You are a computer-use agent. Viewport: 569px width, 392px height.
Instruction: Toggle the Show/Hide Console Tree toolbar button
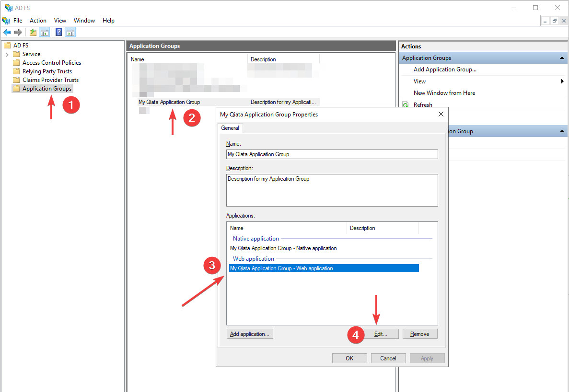point(44,32)
